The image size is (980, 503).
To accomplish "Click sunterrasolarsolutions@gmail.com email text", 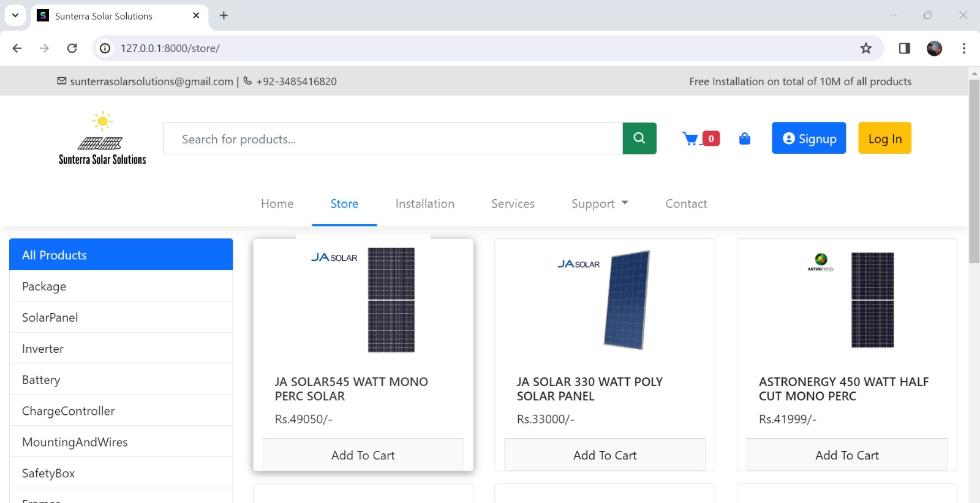I will pyautogui.click(x=151, y=81).
